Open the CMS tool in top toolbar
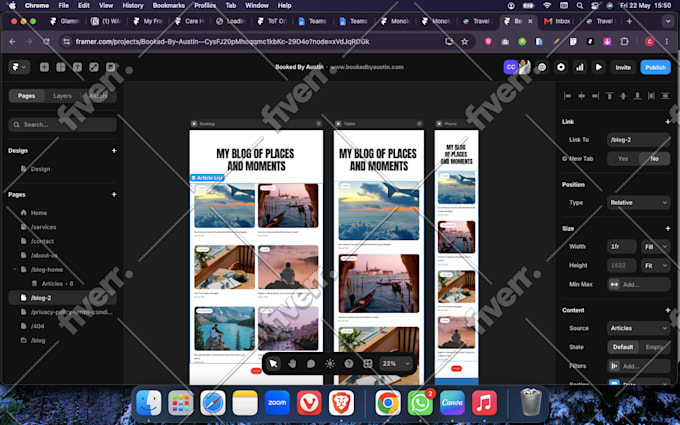680x425 pixels. tap(111, 67)
